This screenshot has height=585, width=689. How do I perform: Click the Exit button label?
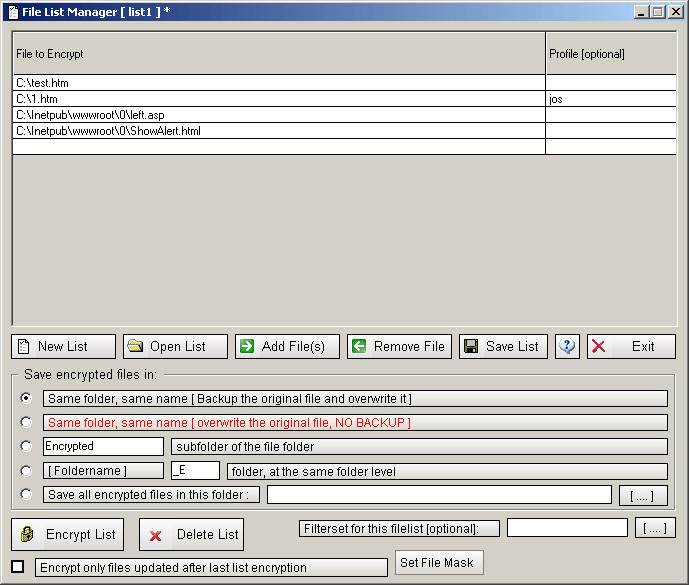point(643,346)
